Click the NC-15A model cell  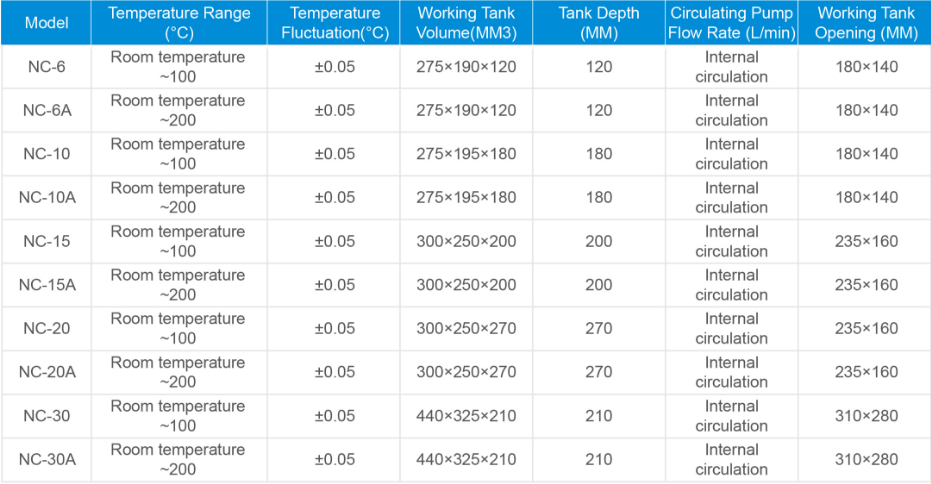(46, 285)
